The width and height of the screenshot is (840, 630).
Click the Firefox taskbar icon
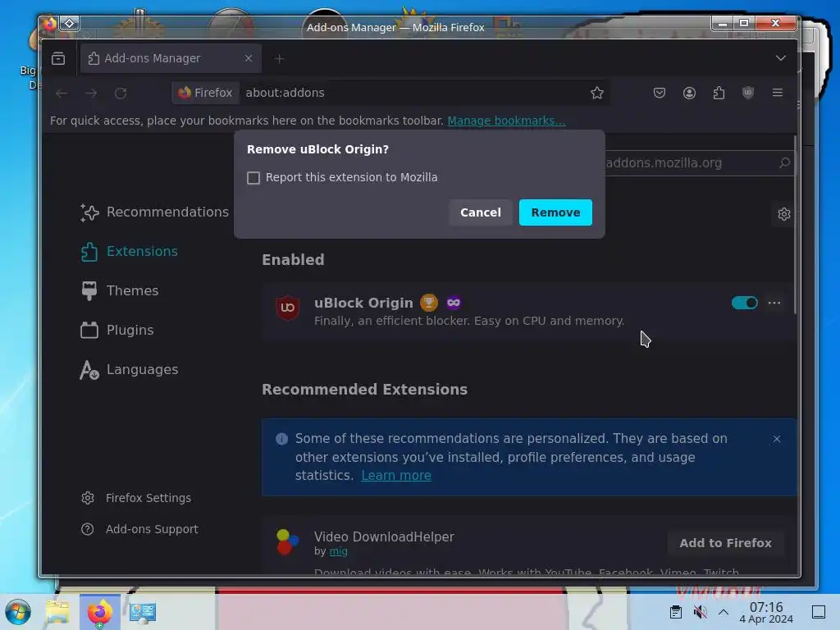click(100, 612)
